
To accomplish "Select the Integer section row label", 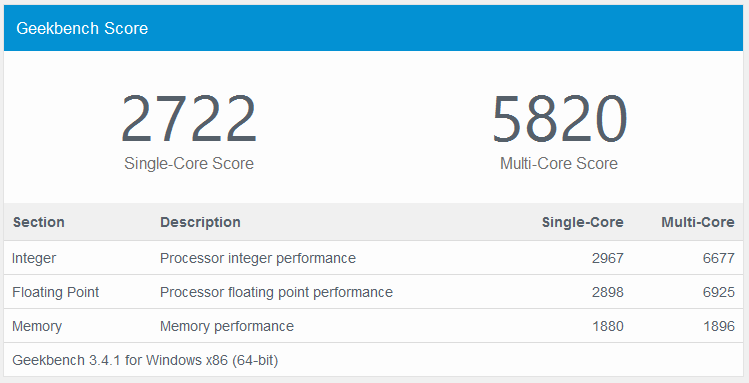I will [34, 258].
